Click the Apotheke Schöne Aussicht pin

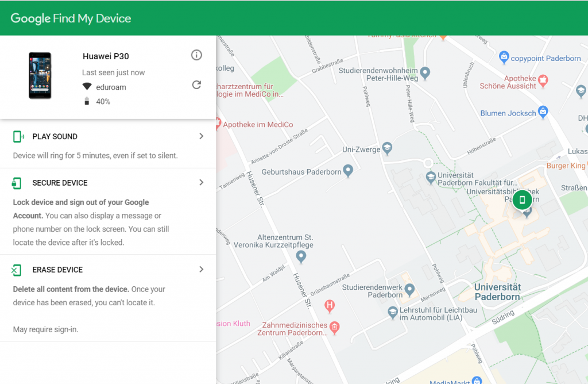(x=543, y=80)
